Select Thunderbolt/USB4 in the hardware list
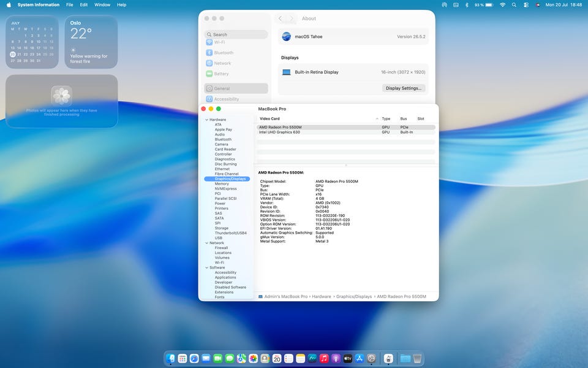The width and height of the screenshot is (588, 368). [231, 233]
